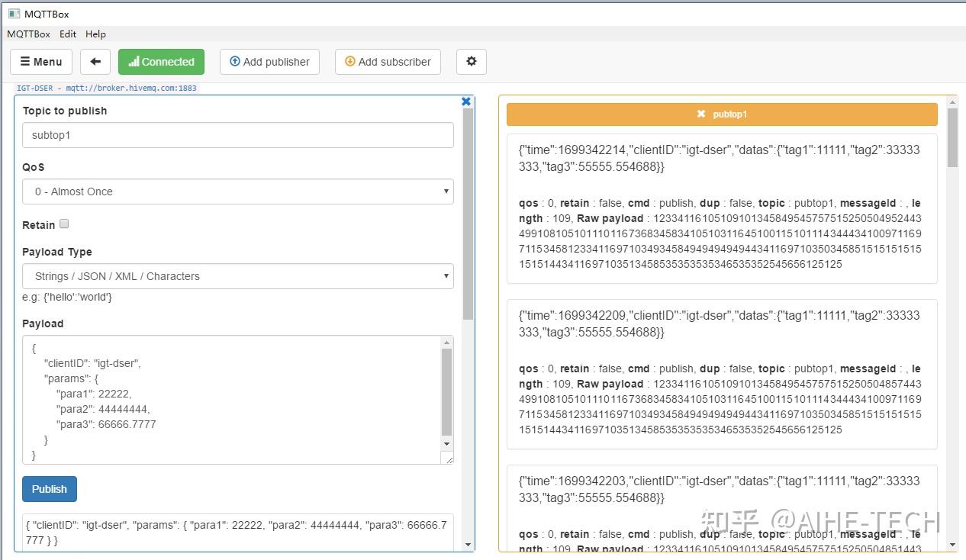Click the Add subscriber download icon
This screenshot has width=966, height=560.
coord(350,62)
